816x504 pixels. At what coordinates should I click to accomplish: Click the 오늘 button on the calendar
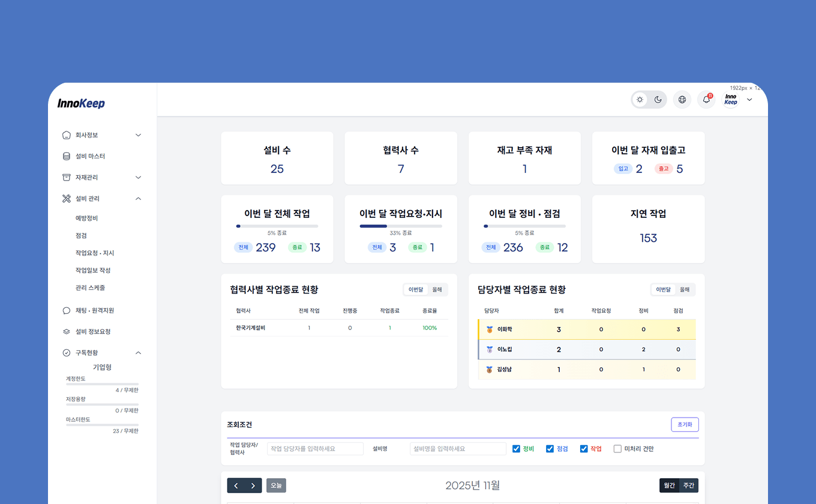[276, 485]
